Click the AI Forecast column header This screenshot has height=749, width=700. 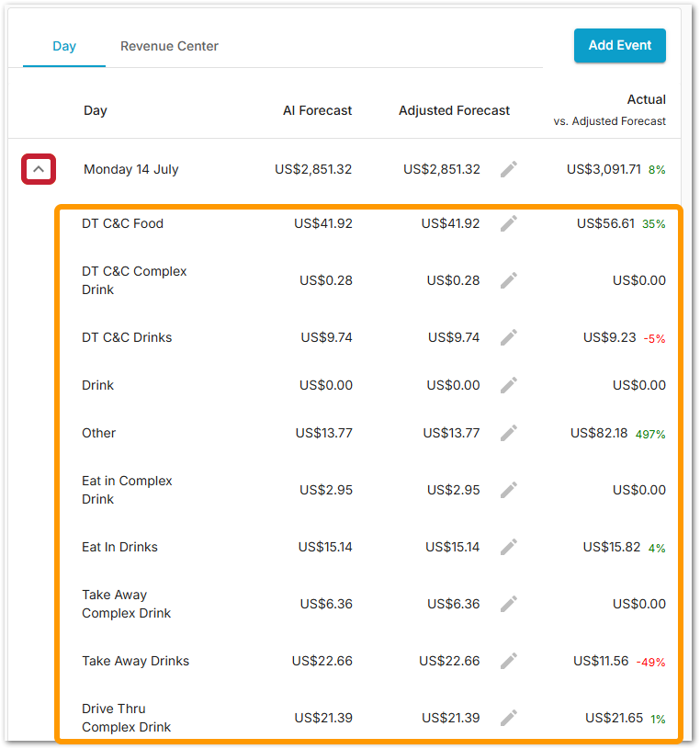[x=317, y=110]
